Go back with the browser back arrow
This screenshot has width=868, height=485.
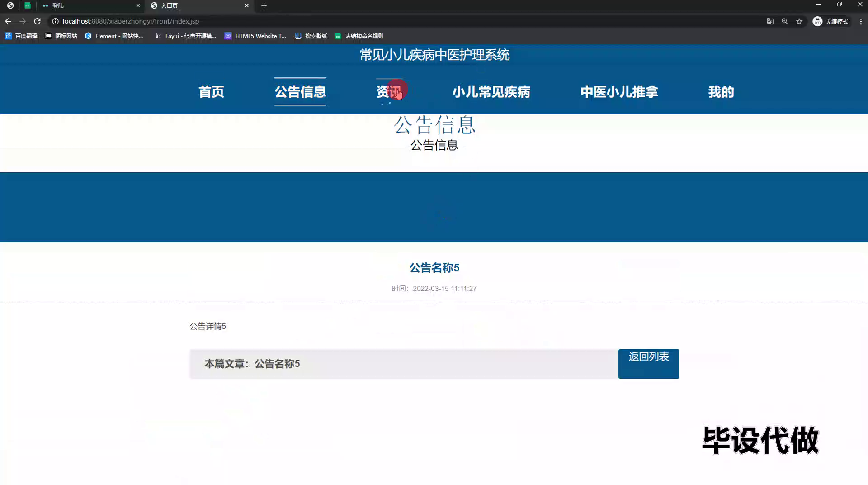[8, 21]
